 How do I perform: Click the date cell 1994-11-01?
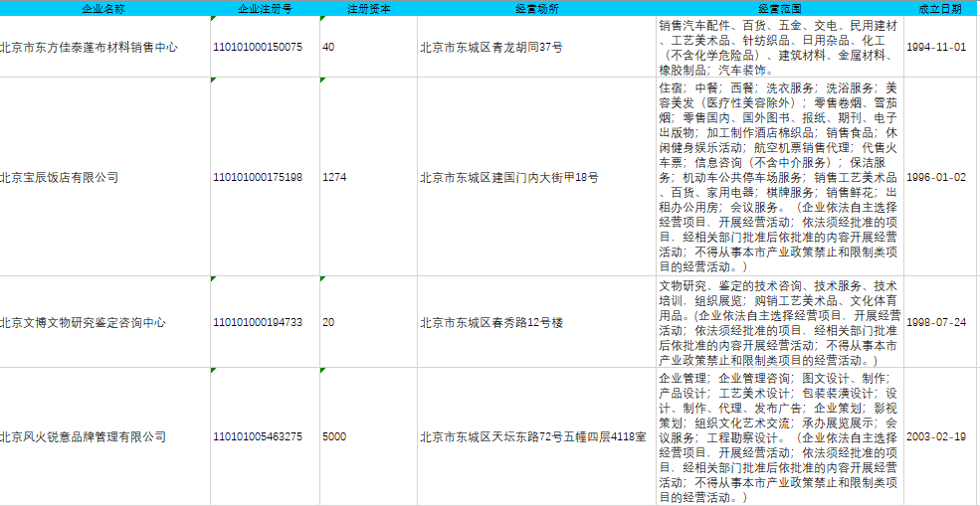(x=936, y=47)
